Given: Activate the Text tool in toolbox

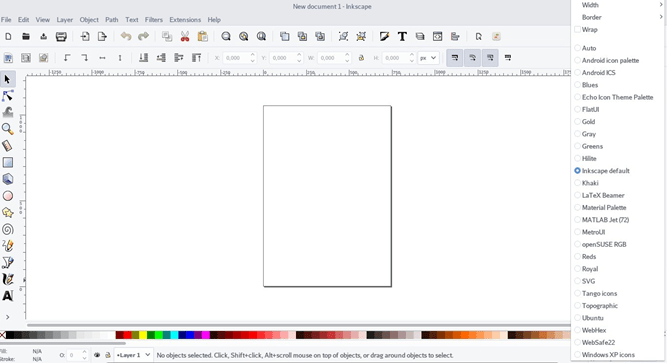Looking at the screenshot, I should (x=8, y=295).
